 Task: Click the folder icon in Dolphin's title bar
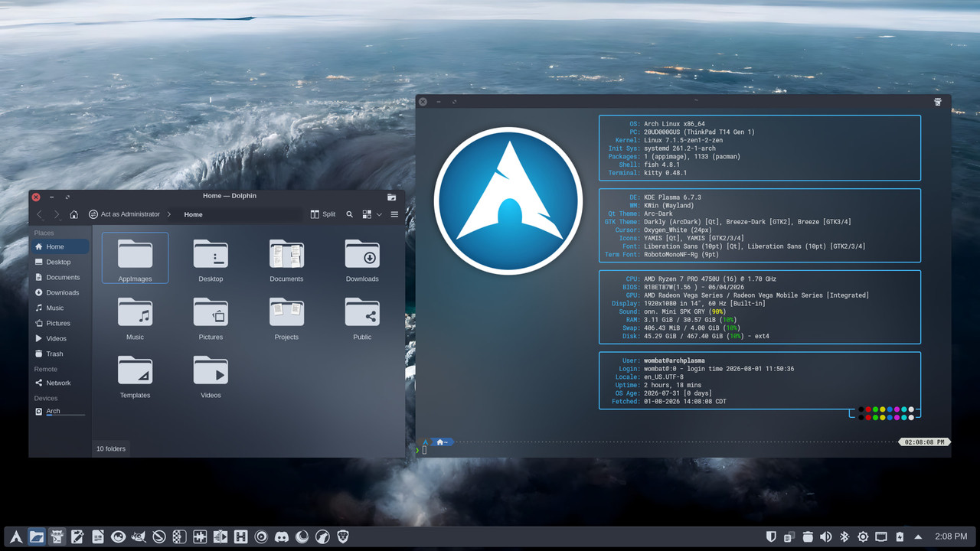tap(392, 197)
